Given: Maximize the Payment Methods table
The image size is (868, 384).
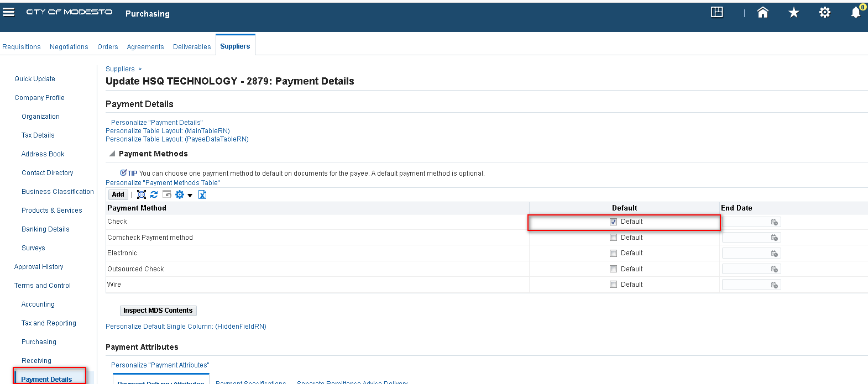Looking at the screenshot, I should click(x=142, y=194).
